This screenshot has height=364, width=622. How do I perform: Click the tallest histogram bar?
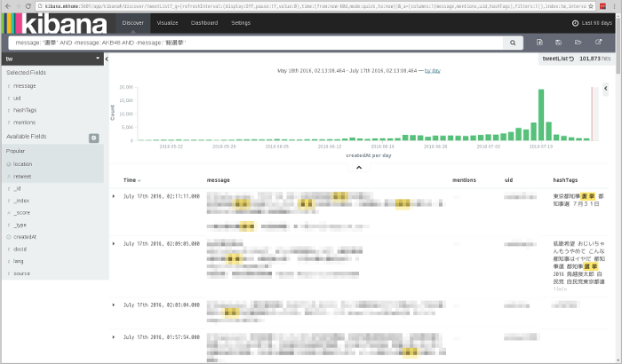pyautogui.click(x=541, y=115)
